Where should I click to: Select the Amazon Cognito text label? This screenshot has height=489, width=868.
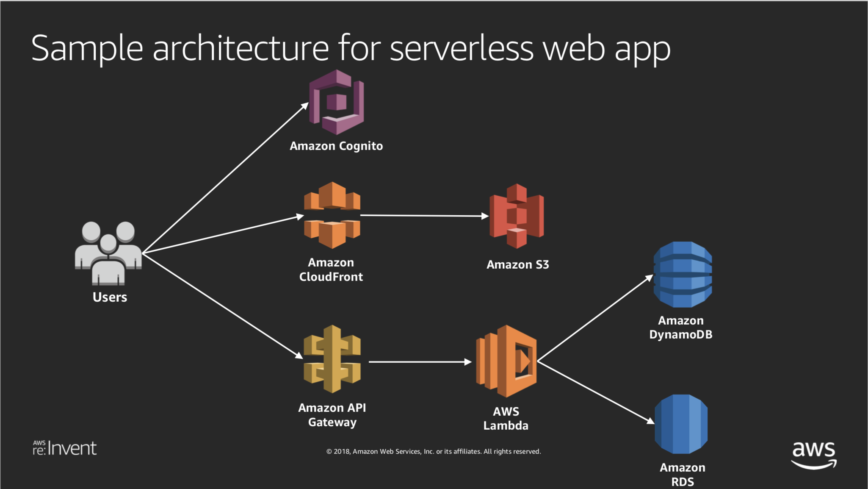pyautogui.click(x=336, y=146)
